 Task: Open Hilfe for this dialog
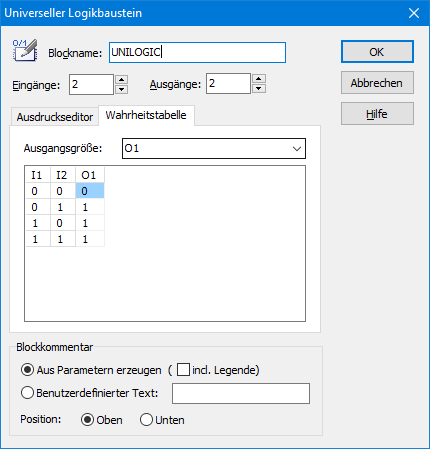[x=377, y=114]
